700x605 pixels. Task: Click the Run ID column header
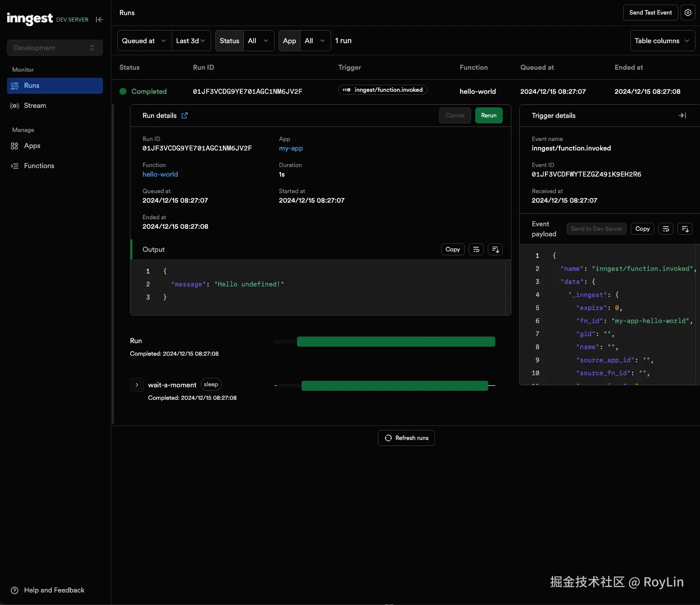(x=203, y=67)
